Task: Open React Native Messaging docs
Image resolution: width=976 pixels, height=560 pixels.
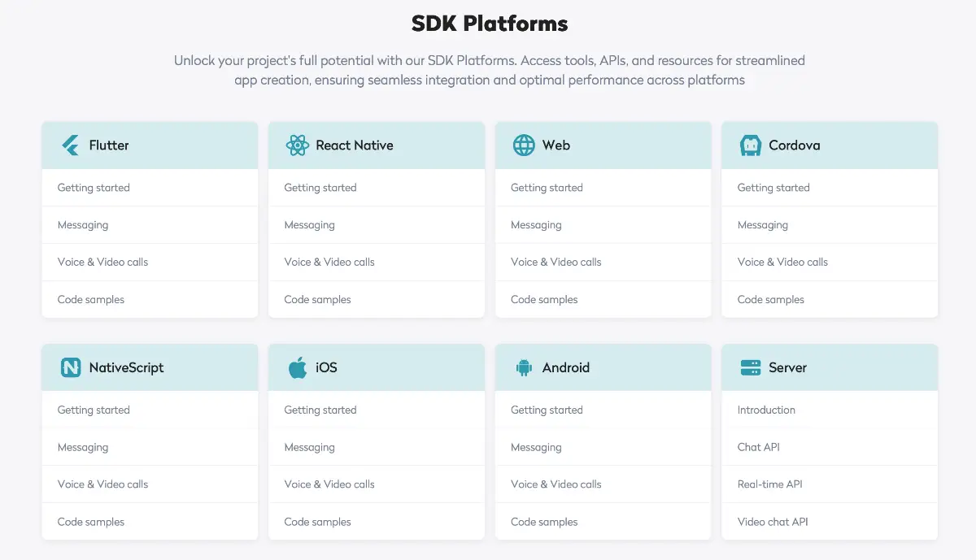Action: [x=309, y=225]
